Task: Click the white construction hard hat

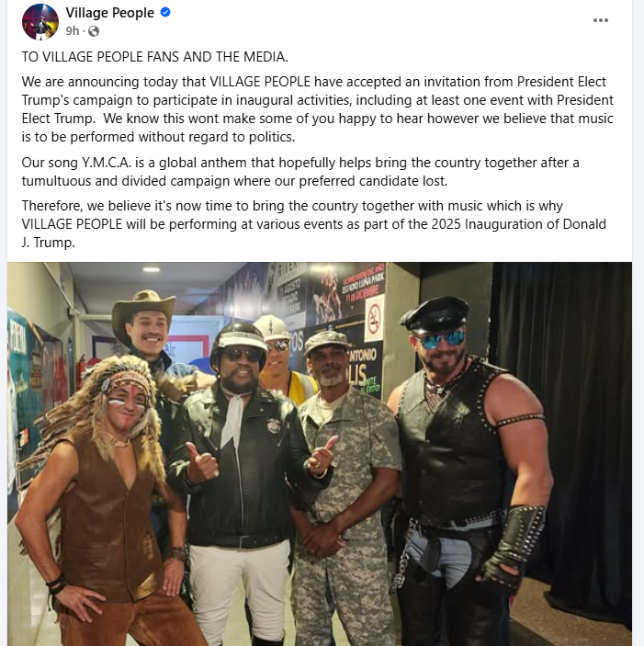Action: 272,328
